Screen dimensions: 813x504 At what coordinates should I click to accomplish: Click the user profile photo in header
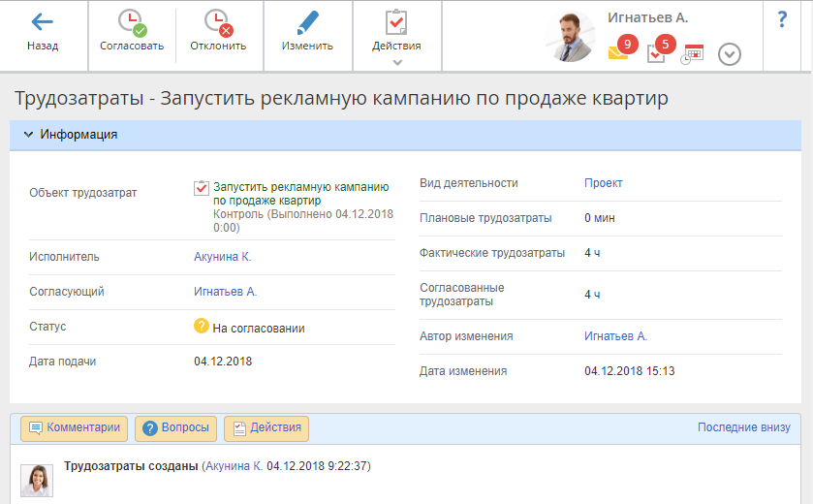(x=570, y=38)
